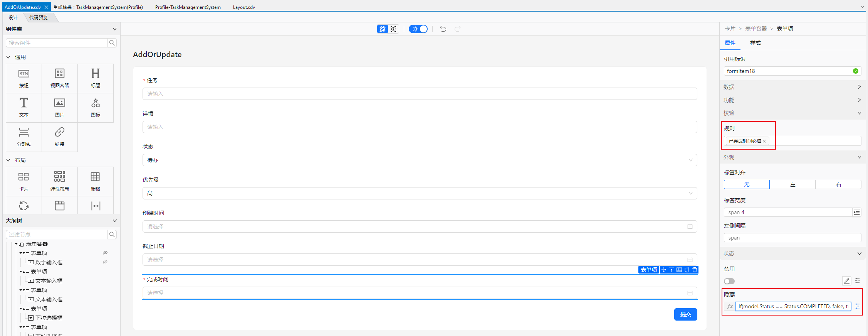Switch to preview mode with the eye icon
This screenshot has width=868, height=336.
(393, 29)
